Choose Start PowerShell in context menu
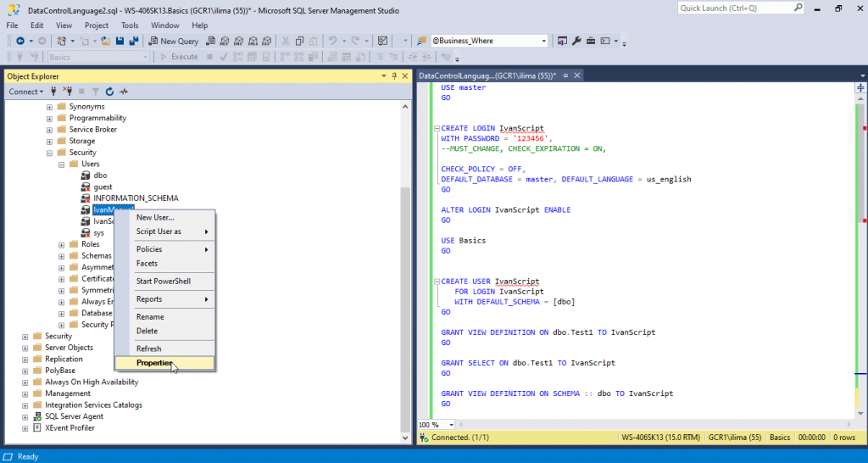868x463 pixels. tap(164, 282)
